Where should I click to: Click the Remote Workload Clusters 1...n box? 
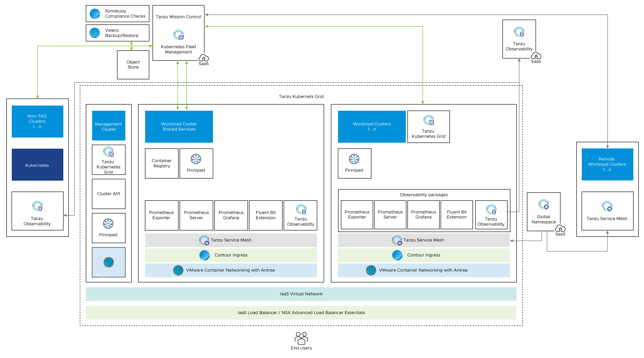tap(607, 164)
